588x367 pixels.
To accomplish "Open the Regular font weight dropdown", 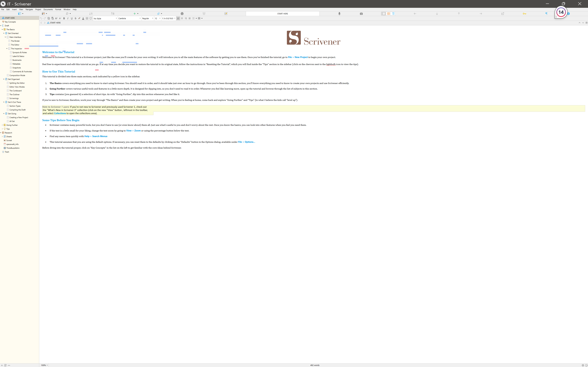I will [148, 19].
